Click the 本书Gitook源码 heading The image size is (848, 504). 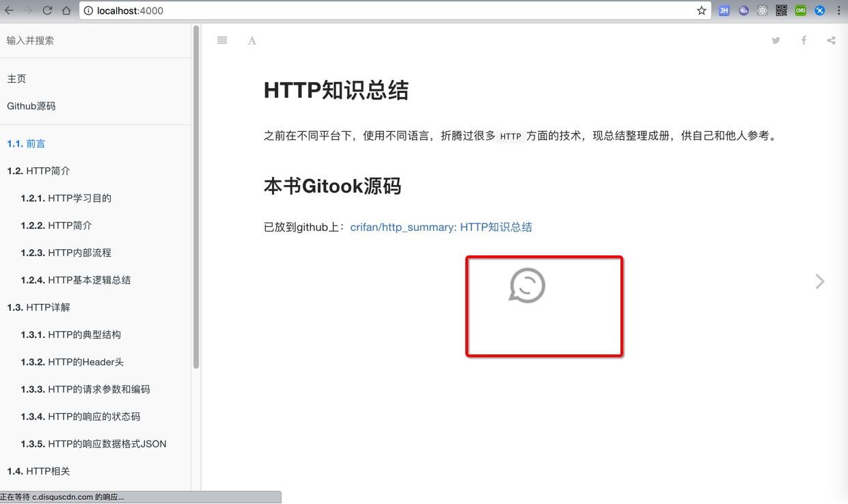(x=333, y=186)
